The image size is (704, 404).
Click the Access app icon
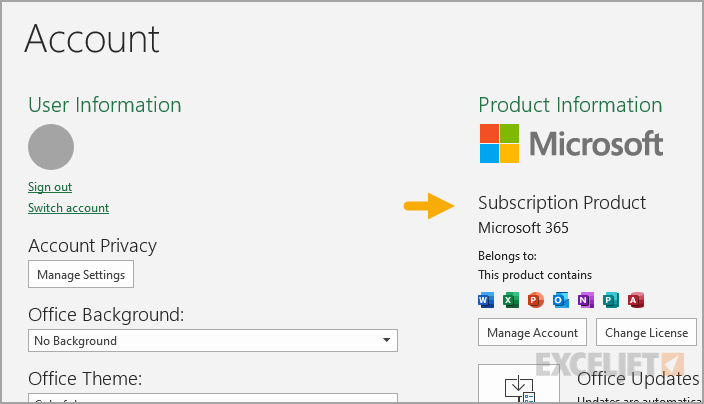[x=635, y=300]
